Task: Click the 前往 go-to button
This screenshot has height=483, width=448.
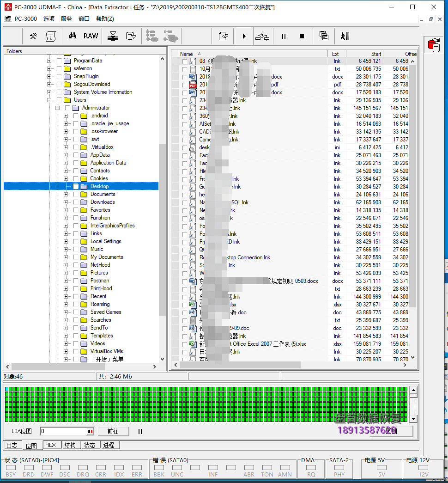Action: (x=113, y=431)
